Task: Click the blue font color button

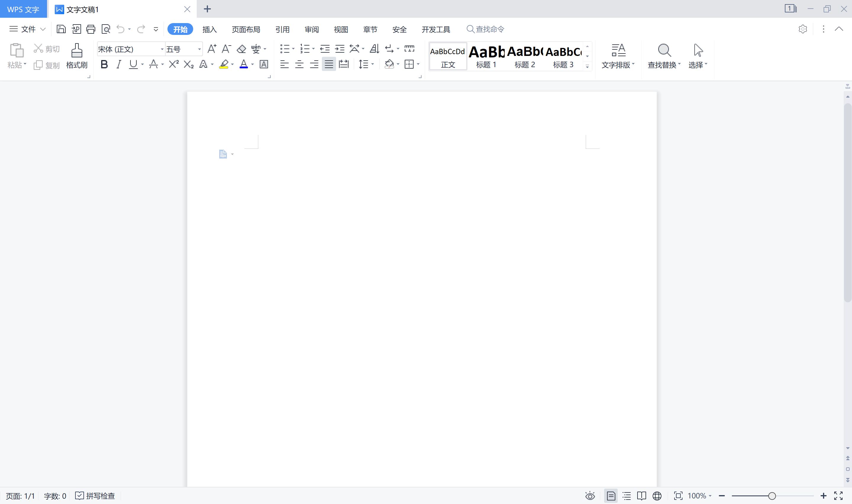Action: pos(243,64)
